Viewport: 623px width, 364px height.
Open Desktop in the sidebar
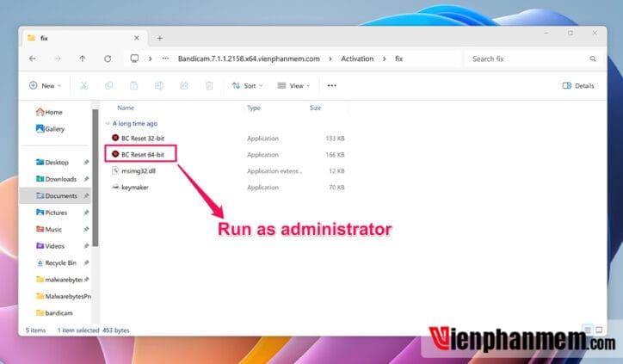52,162
